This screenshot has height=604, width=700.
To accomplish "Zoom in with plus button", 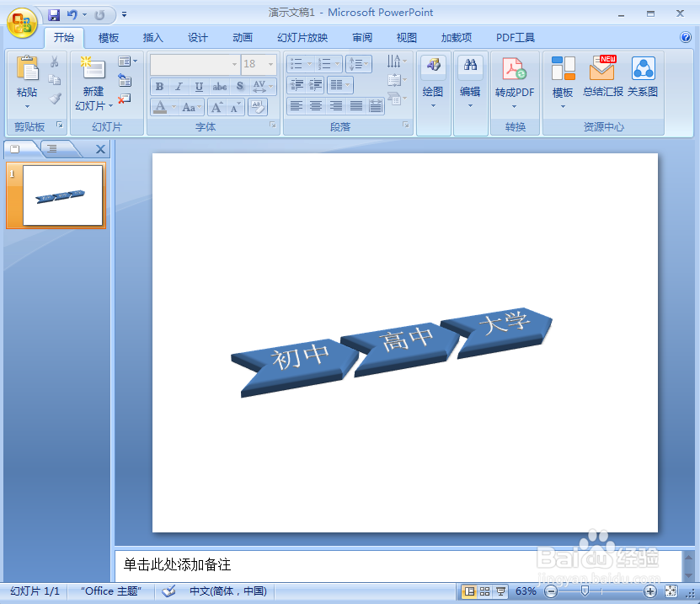I will pos(650,592).
